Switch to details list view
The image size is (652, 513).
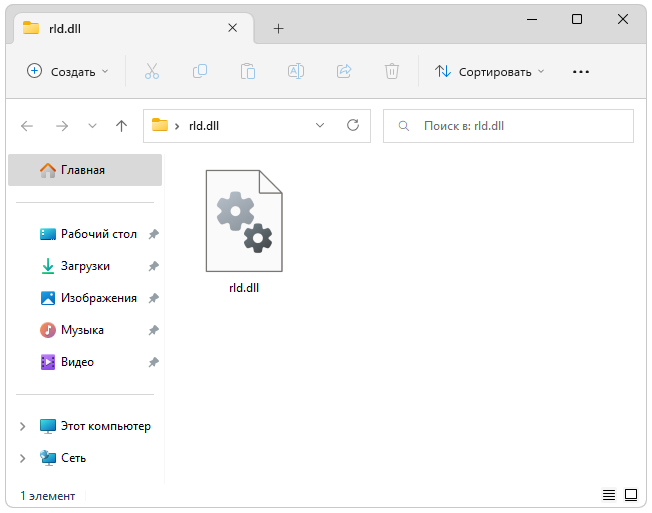pos(609,495)
